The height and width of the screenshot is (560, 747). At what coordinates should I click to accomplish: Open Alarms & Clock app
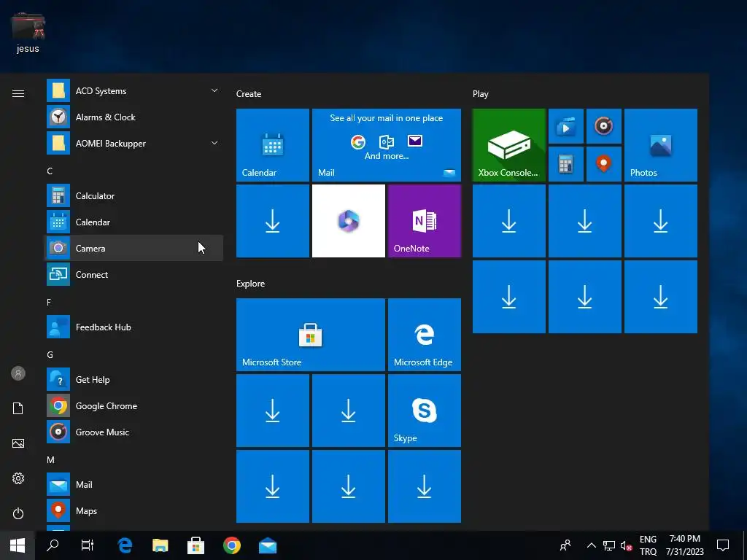[133, 117]
